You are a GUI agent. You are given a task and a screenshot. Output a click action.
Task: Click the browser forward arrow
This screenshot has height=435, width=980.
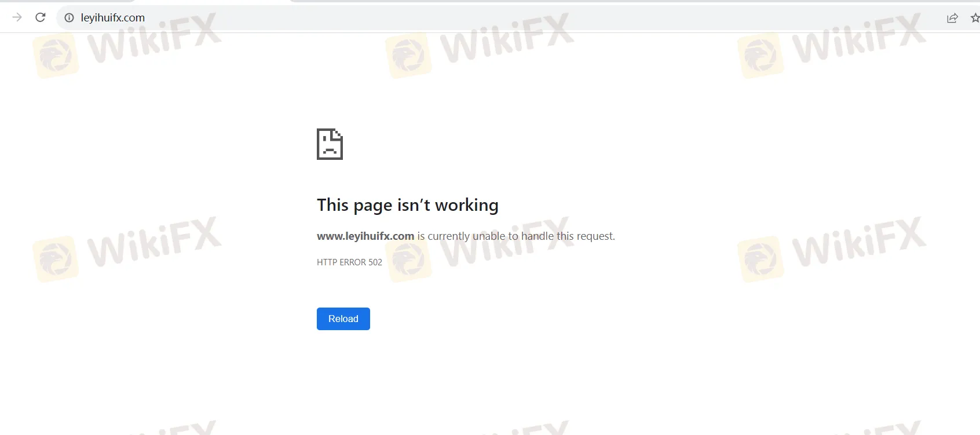coord(17,17)
